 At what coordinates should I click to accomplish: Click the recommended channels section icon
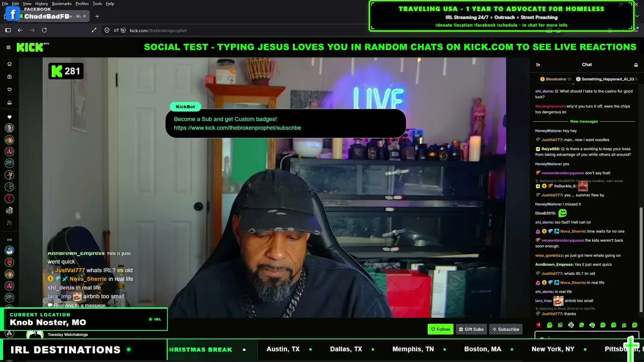pyautogui.click(x=9, y=240)
